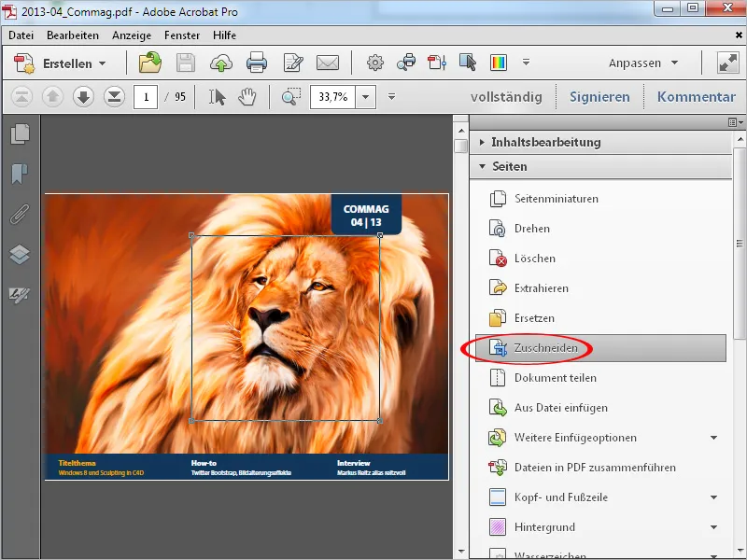Expand Hintergrund dropdown arrow
This screenshot has width=747, height=560.
(713, 527)
